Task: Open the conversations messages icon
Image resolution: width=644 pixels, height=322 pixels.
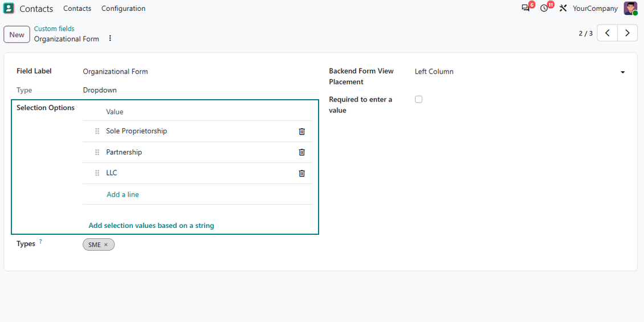Action: [x=525, y=8]
